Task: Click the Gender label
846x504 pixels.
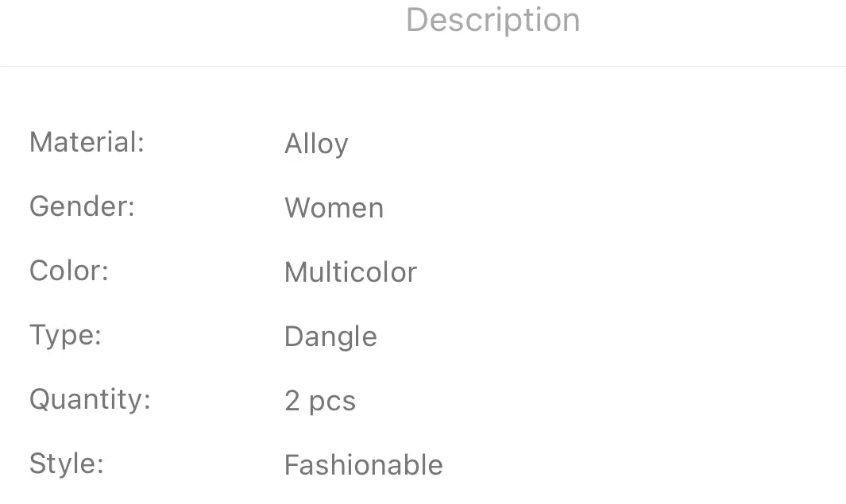Action: coord(82,206)
